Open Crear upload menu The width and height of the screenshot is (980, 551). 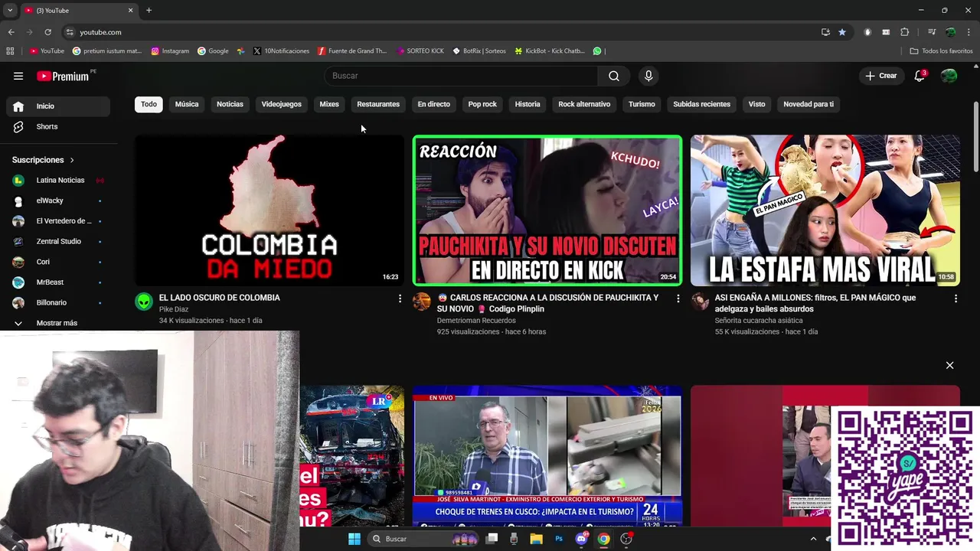click(880, 76)
